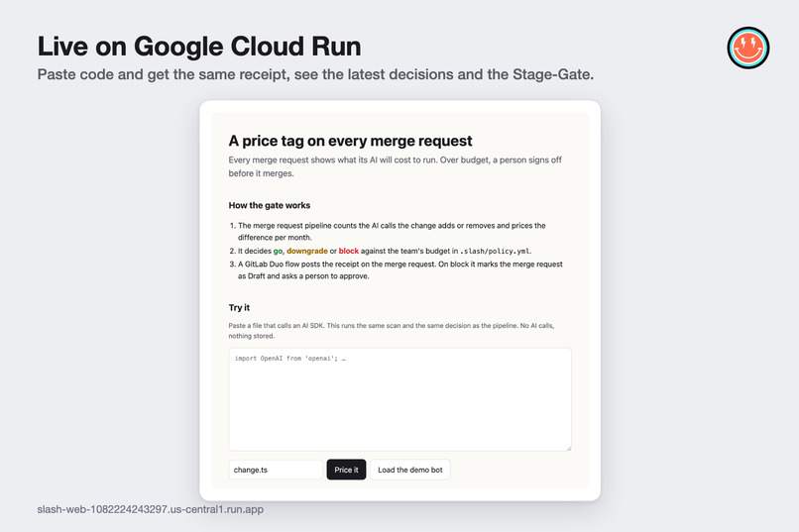799x532 pixels.
Task: Click 'A price tag on every merge request' heading
Action: [x=351, y=141]
